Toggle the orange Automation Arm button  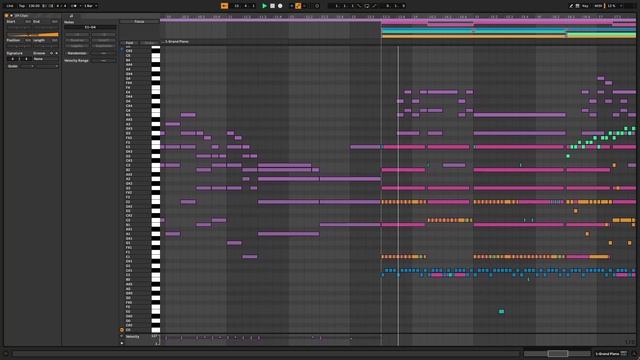click(x=298, y=6)
